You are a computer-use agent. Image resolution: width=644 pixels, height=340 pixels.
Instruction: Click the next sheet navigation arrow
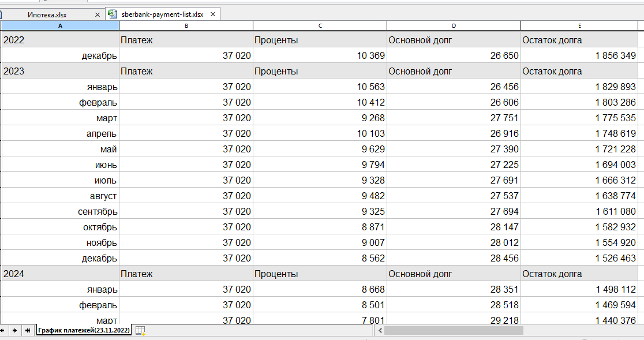tap(14, 331)
